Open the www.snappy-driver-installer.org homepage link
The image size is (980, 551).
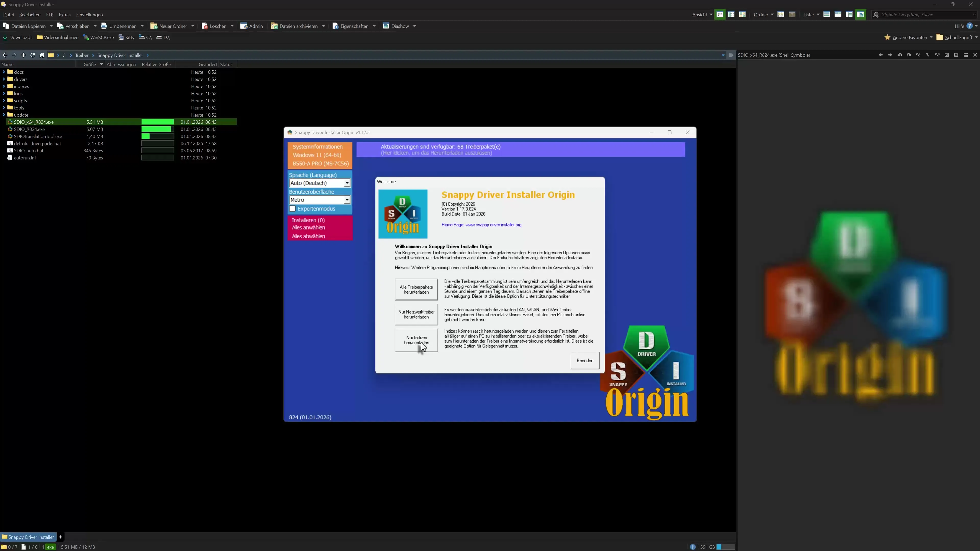pyautogui.click(x=493, y=225)
